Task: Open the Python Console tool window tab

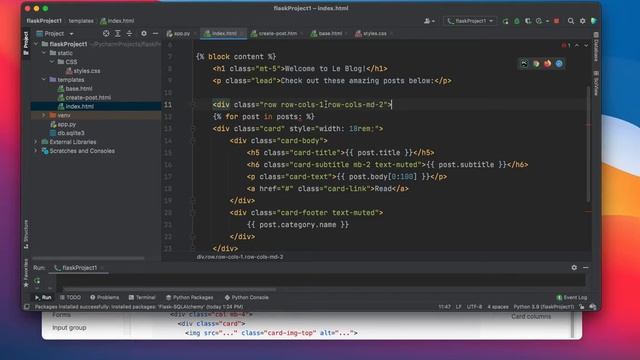Action: point(247,297)
